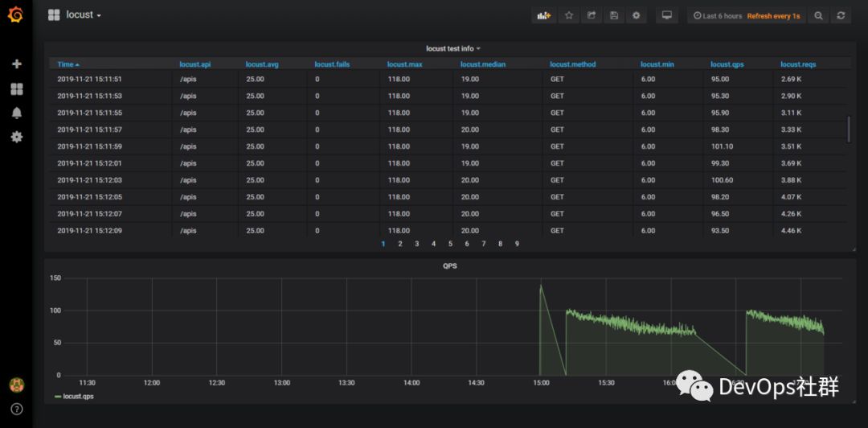Toggle the locust.qps series in legend
The image size is (868, 428).
78,396
